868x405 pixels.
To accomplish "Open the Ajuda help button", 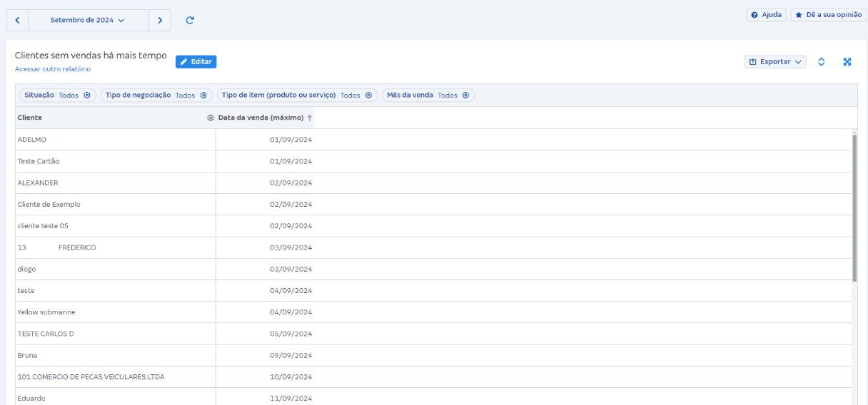I will pyautogui.click(x=766, y=15).
